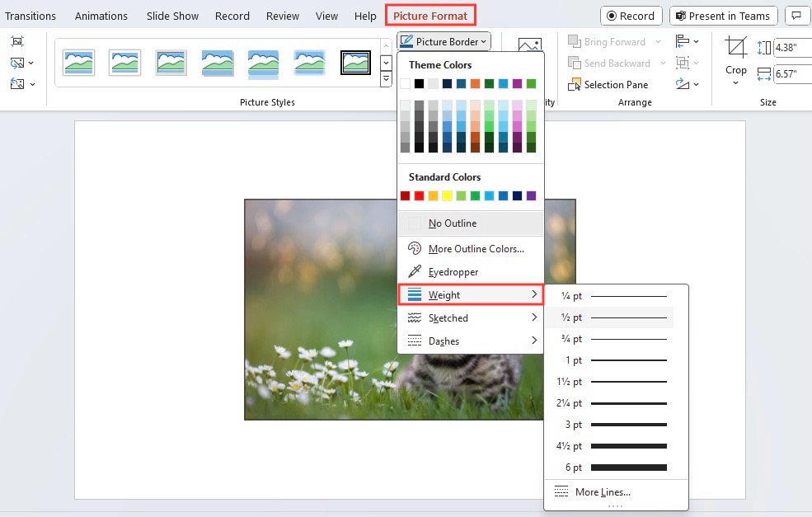Viewport: 812px width, 517px height.
Task: Open the Animations ribbon tab
Action: (x=101, y=16)
